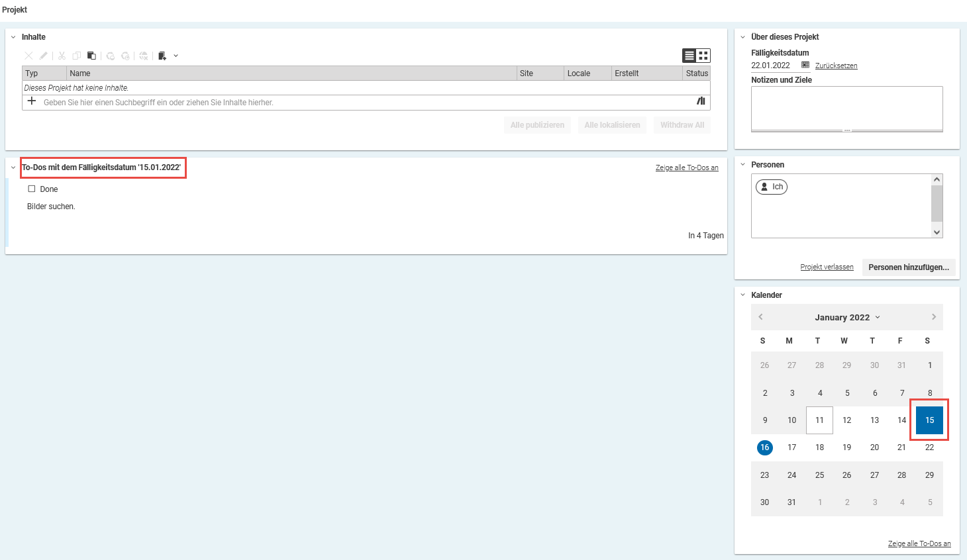
Task: Click into the Notizen und Ziele field
Action: [846, 108]
